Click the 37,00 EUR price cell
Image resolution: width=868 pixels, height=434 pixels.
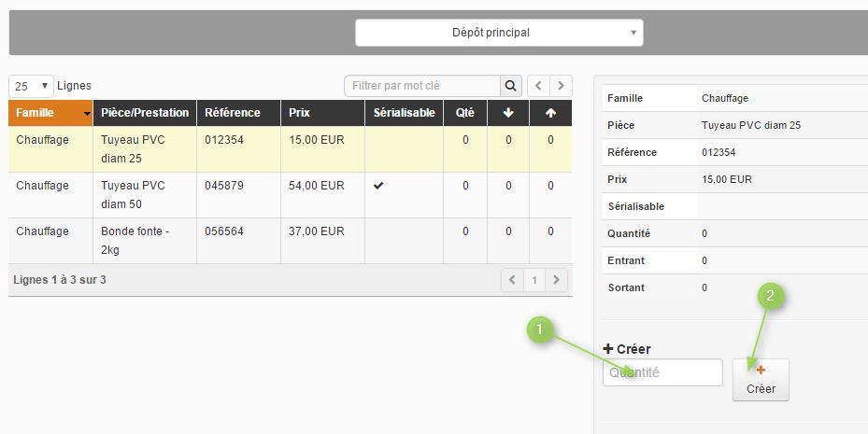322,241
